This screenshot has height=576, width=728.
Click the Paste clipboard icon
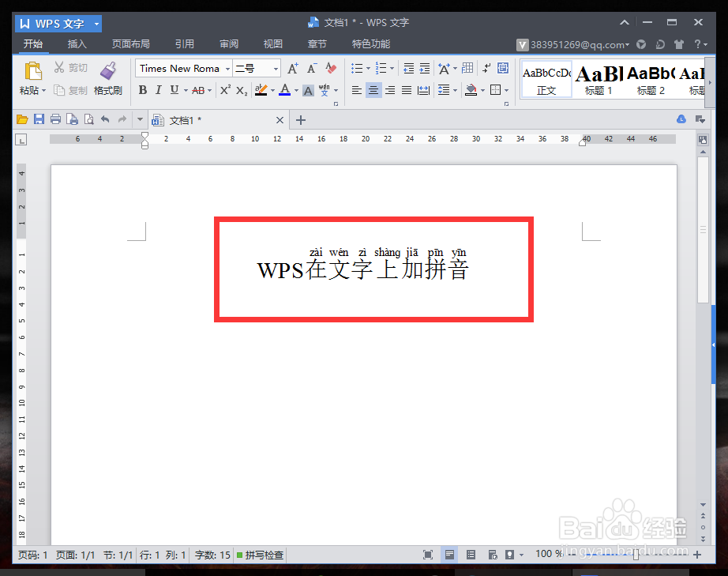[x=33, y=71]
